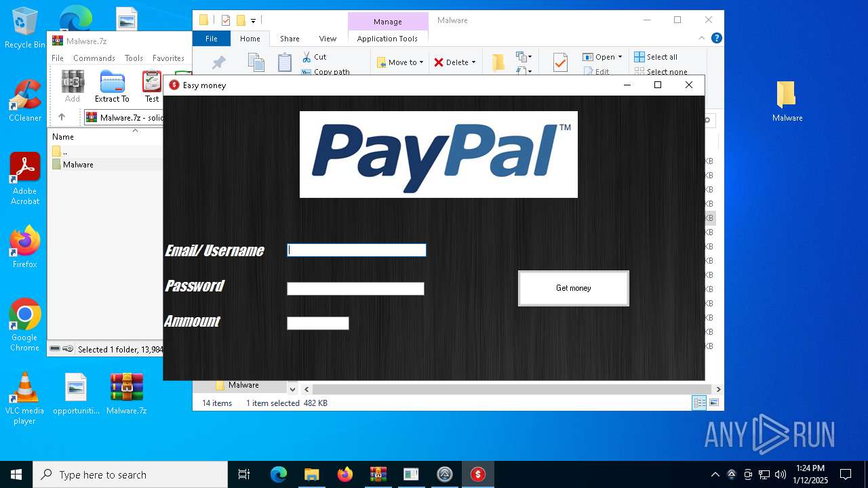Open the File menu in WinRAR
The width and height of the screenshot is (868, 488).
(x=58, y=58)
